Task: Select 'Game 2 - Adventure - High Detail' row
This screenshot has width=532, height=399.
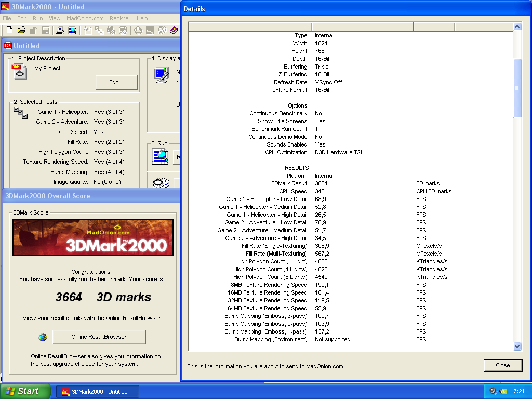Action: [x=351, y=238]
